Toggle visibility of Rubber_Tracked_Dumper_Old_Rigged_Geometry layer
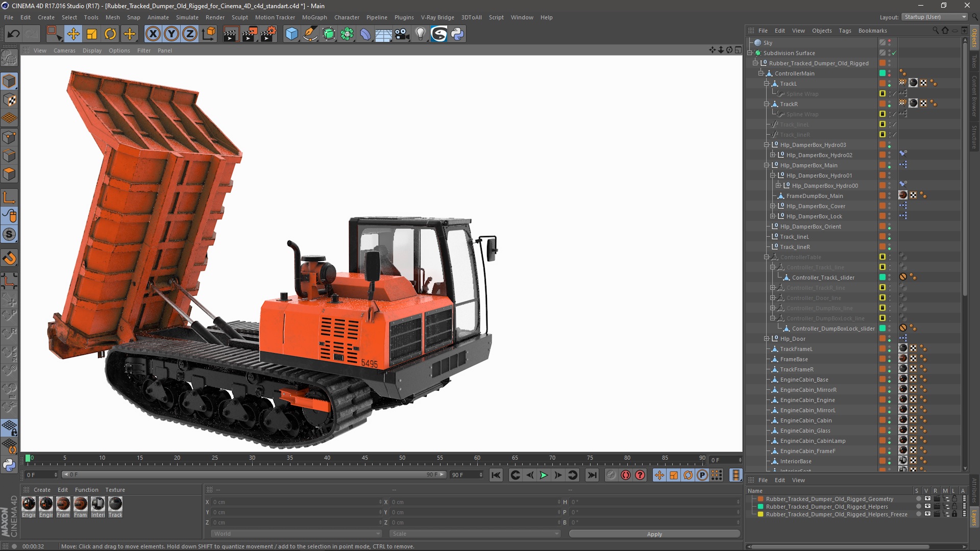 tap(927, 499)
